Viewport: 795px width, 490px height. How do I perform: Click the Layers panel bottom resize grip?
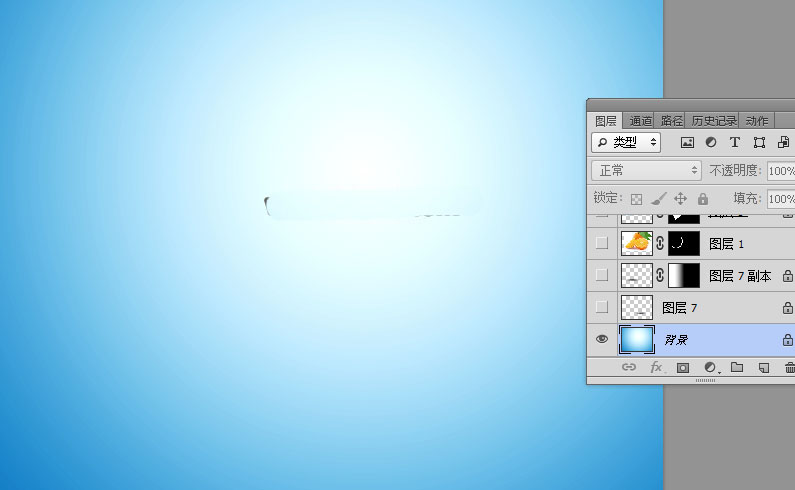705,380
